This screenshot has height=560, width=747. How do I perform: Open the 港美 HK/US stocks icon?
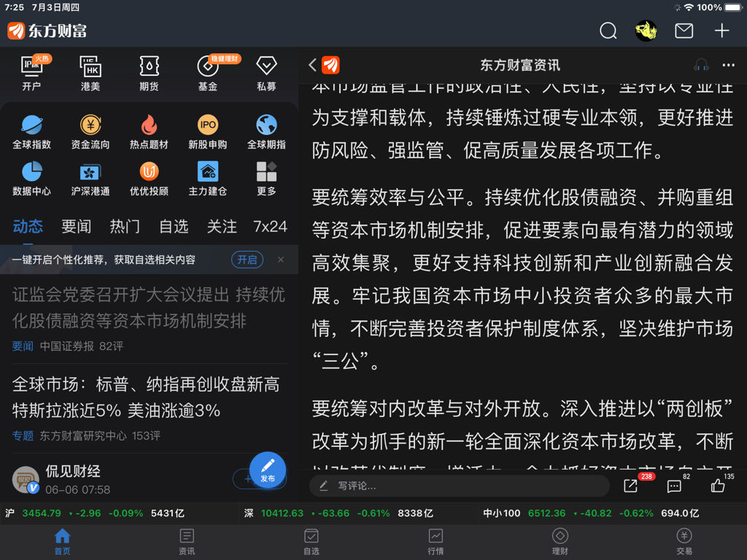point(90,72)
